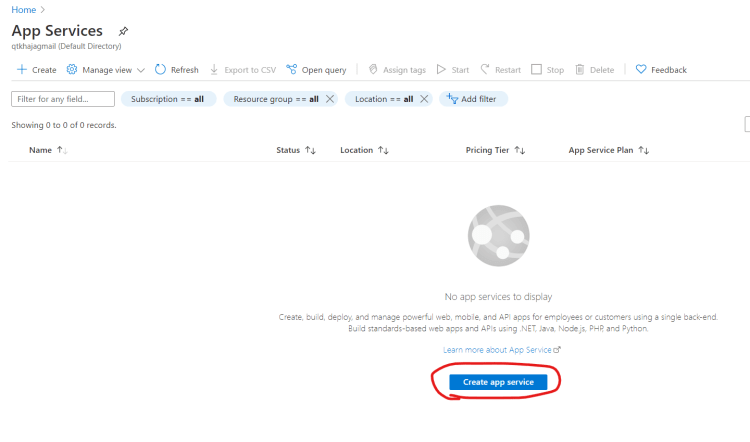Click the Feedback heart icon
The width and height of the screenshot is (750, 442).
pyautogui.click(x=641, y=70)
